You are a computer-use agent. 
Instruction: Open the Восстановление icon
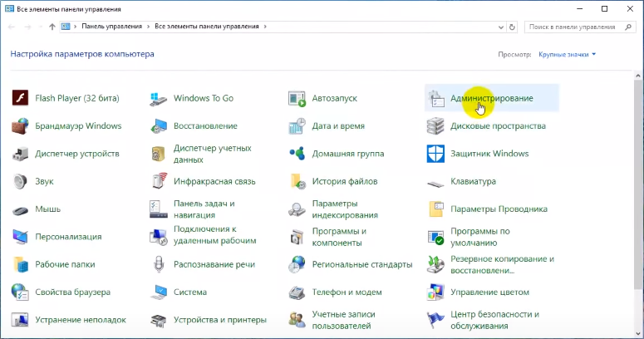159,126
